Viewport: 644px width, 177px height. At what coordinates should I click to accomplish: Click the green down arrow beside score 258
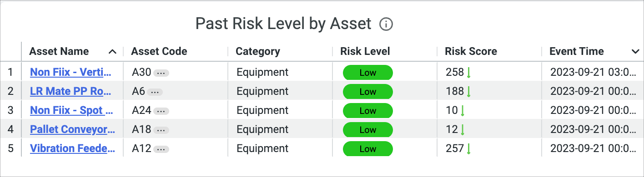[468, 73]
